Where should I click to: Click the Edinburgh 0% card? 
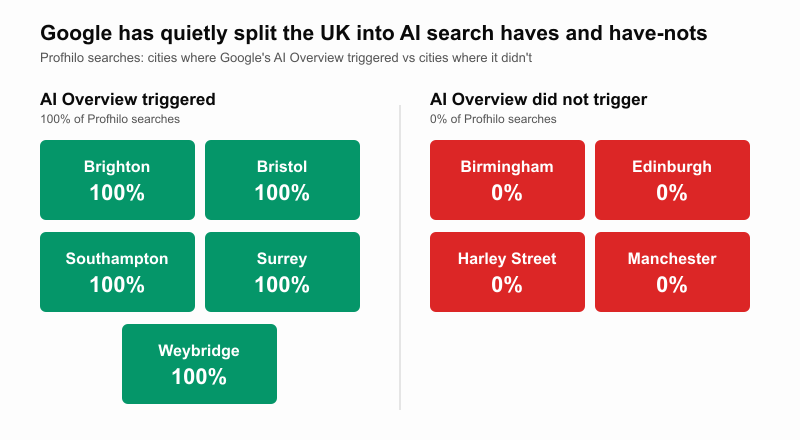(672, 180)
